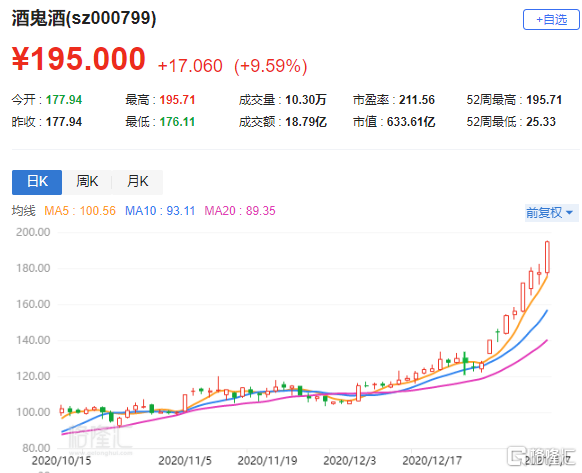Select the 160.00 price axis label

pyautogui.click(x=33, y=304)
